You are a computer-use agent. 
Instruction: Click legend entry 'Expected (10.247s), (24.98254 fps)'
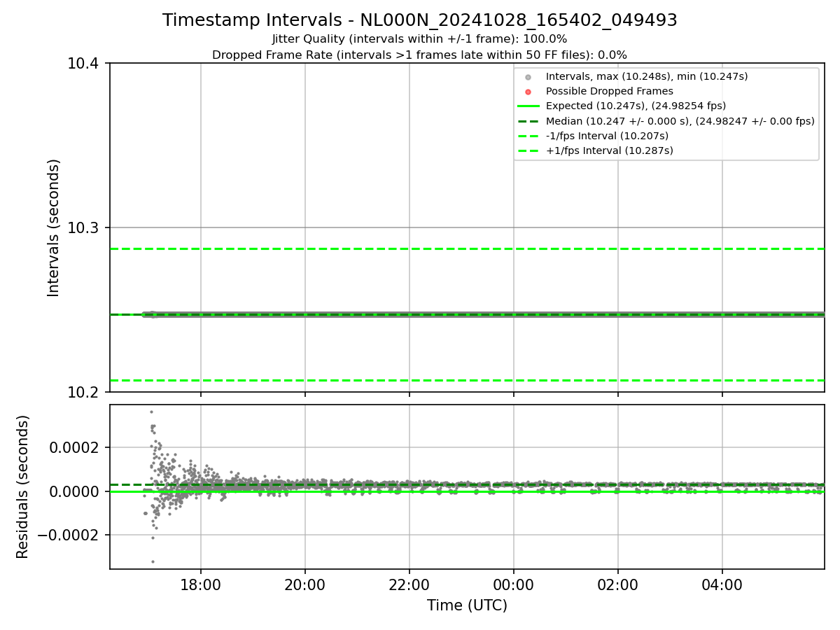pos(636,106)
